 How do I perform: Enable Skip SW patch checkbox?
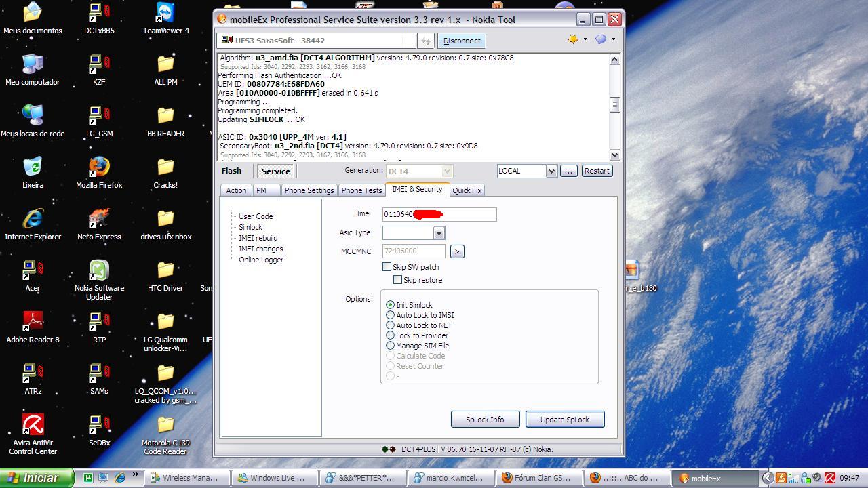tap(387, 267)
